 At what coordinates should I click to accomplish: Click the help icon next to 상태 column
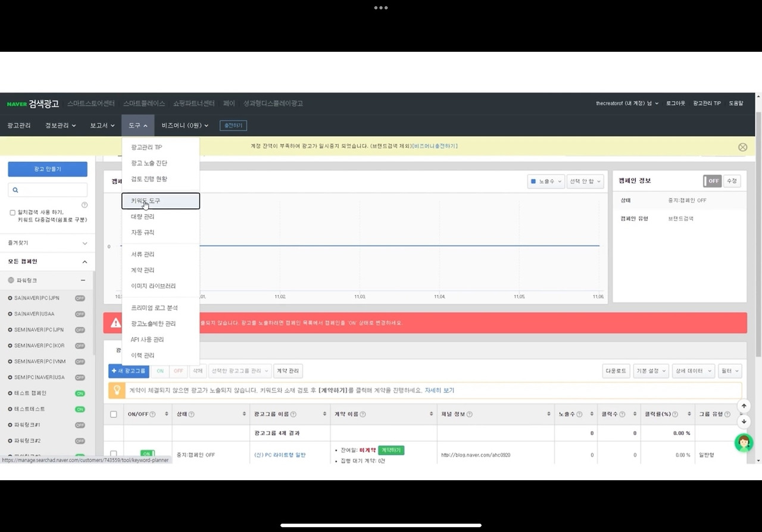point(191,414)
